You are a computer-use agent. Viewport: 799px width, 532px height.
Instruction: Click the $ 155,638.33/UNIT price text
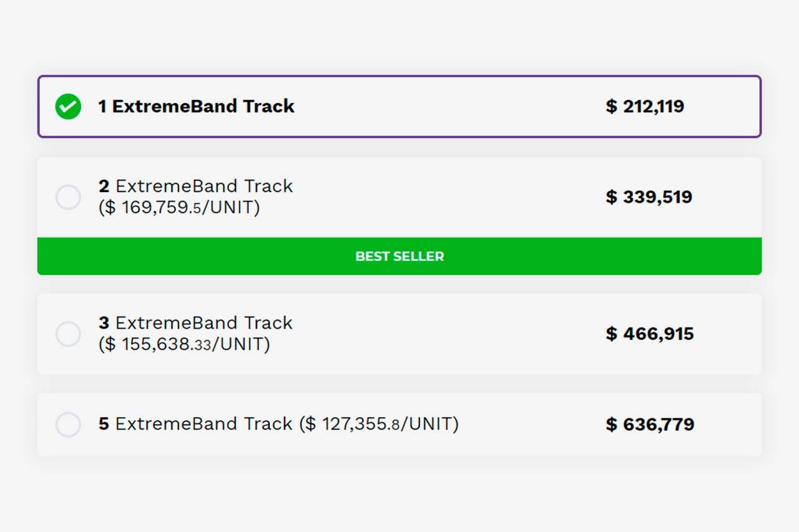click(184, 344)
